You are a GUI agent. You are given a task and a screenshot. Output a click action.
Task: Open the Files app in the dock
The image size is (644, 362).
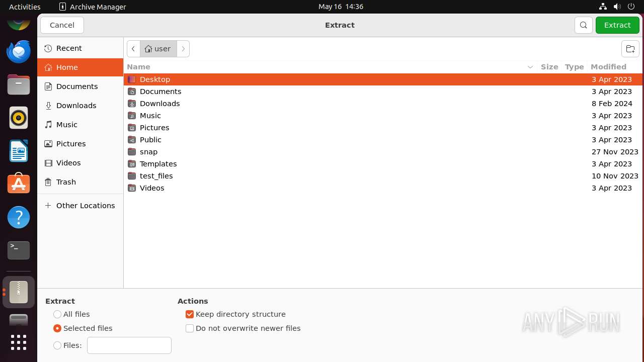[19, 84]
